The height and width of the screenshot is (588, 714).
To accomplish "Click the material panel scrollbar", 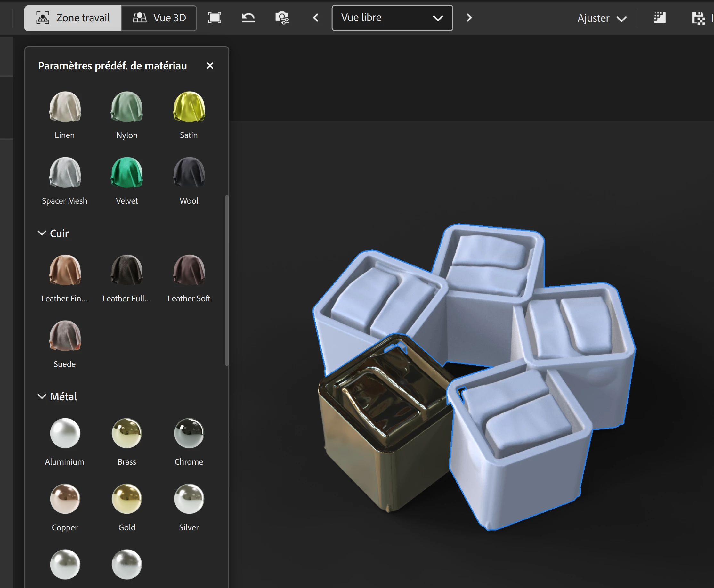I will tap(227, 281).
